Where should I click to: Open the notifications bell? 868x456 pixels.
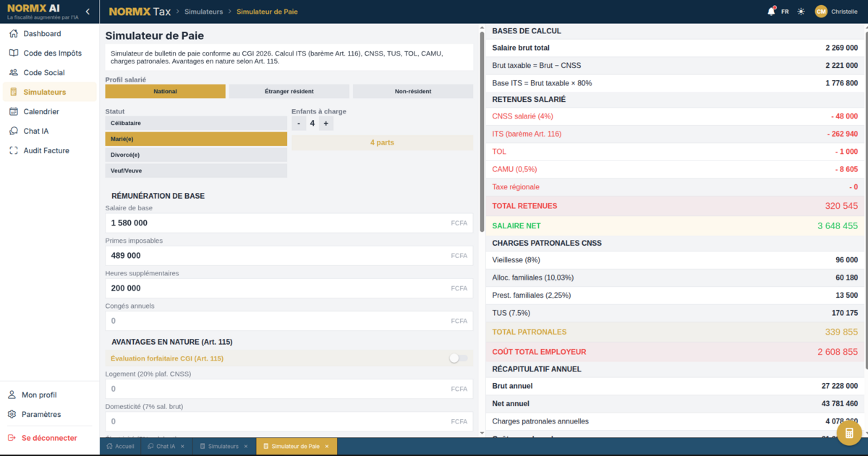tap(771, 12)
